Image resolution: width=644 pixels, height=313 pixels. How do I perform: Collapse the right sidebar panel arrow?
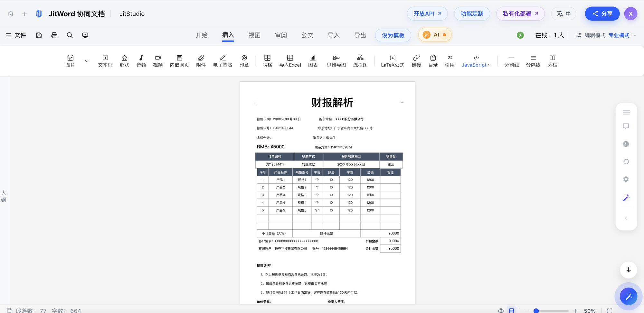click(x=626, y=218)
